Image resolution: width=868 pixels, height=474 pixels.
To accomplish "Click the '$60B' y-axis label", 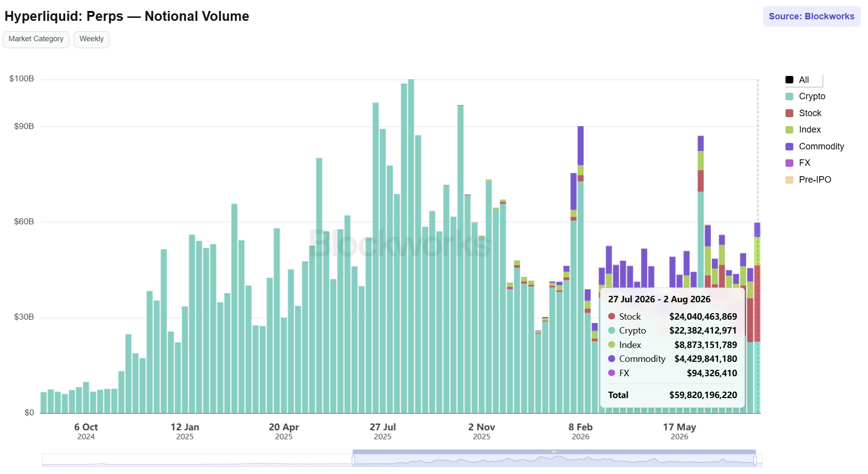I will tap(24, 222).
